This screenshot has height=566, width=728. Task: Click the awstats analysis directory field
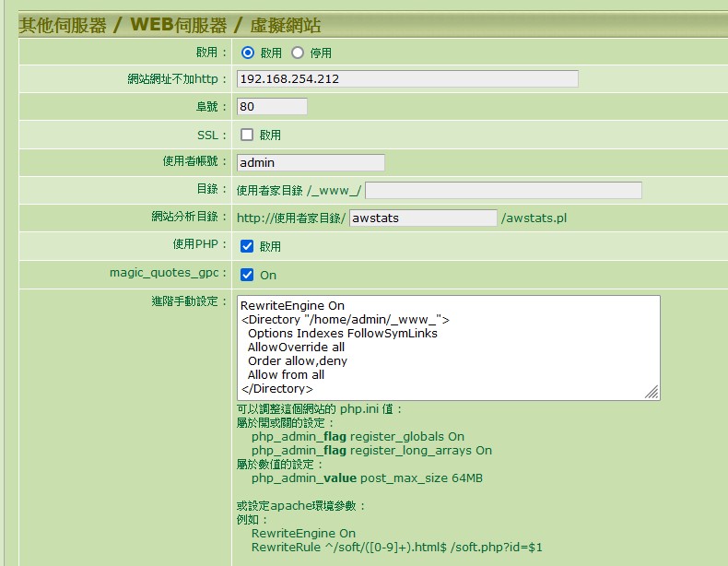423,218
